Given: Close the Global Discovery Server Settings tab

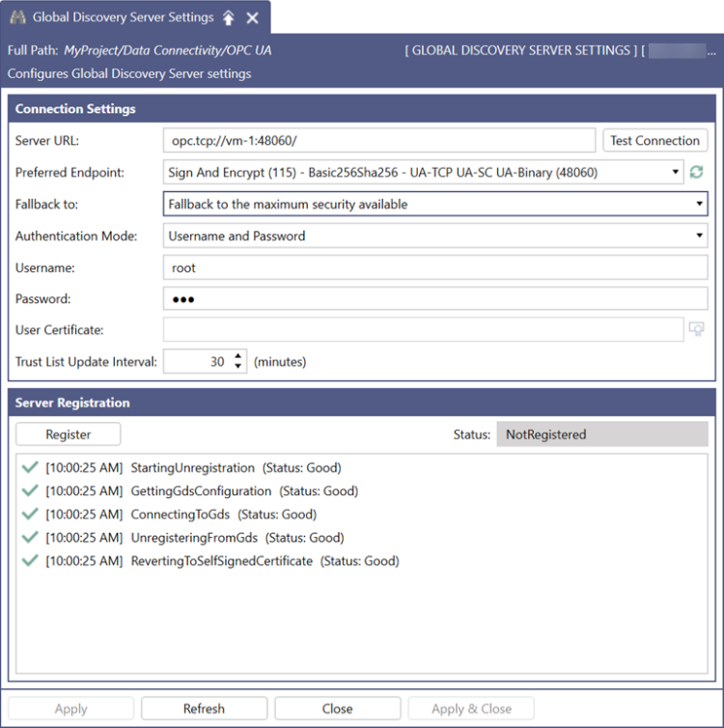Looking at the screenshot, I should (252, 17).
